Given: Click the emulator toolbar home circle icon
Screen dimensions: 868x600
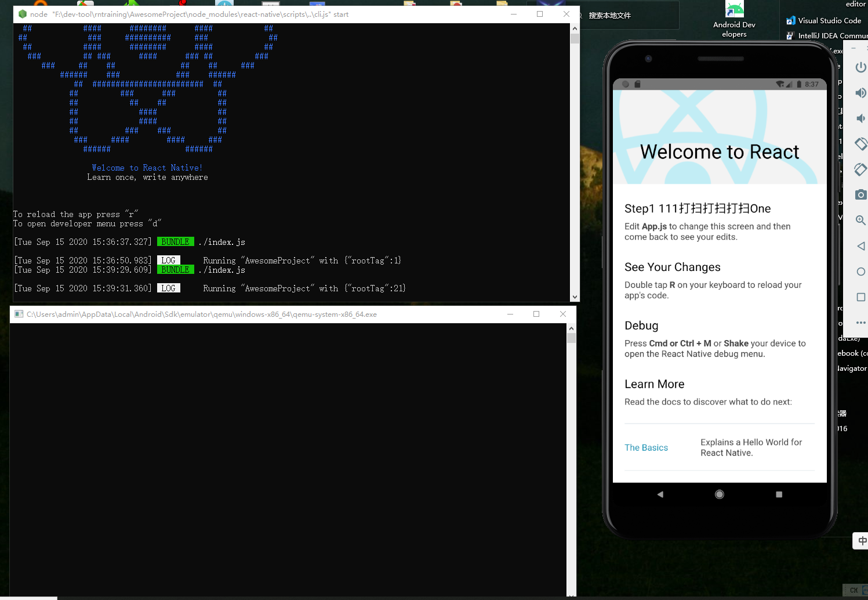Looking at the screenshot, I should click(x=861, y=272).
